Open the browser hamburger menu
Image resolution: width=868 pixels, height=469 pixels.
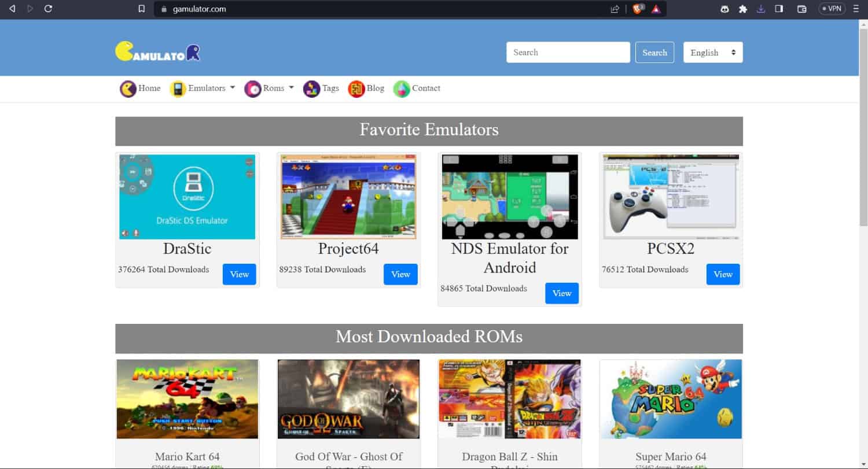[x=856, y=9]
